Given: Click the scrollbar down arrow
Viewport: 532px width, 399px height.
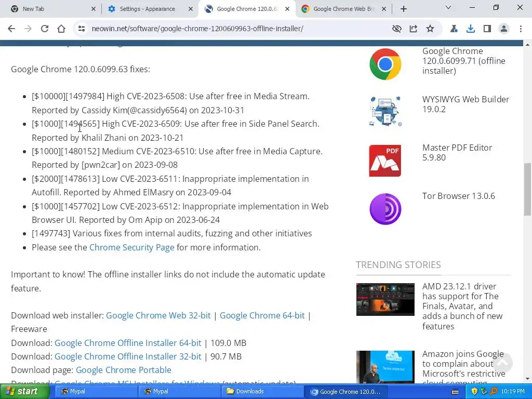Looking at the screenshot, I should (527, 379).
